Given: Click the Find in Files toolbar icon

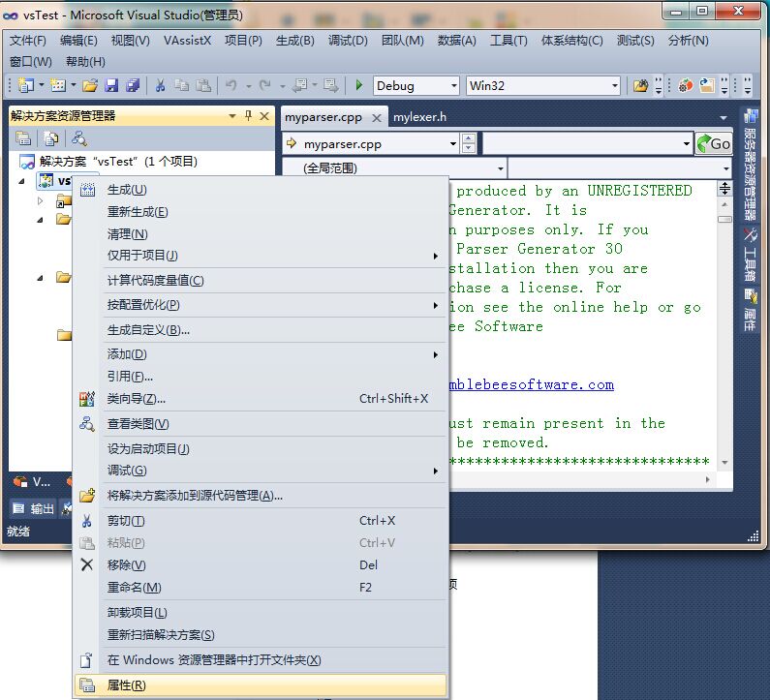Looking at the screenshot, I should pyautogui.click(x=640, y=86).
